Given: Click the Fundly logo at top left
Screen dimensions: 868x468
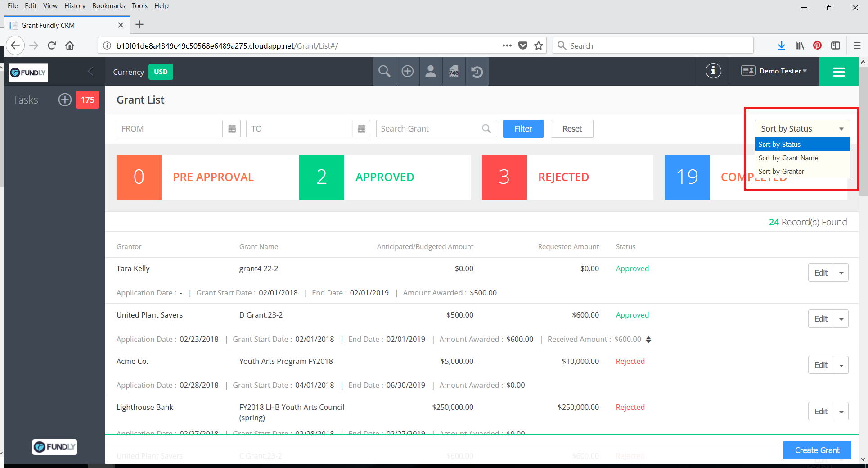Looking at the screenshot, I should click(28, 73).
